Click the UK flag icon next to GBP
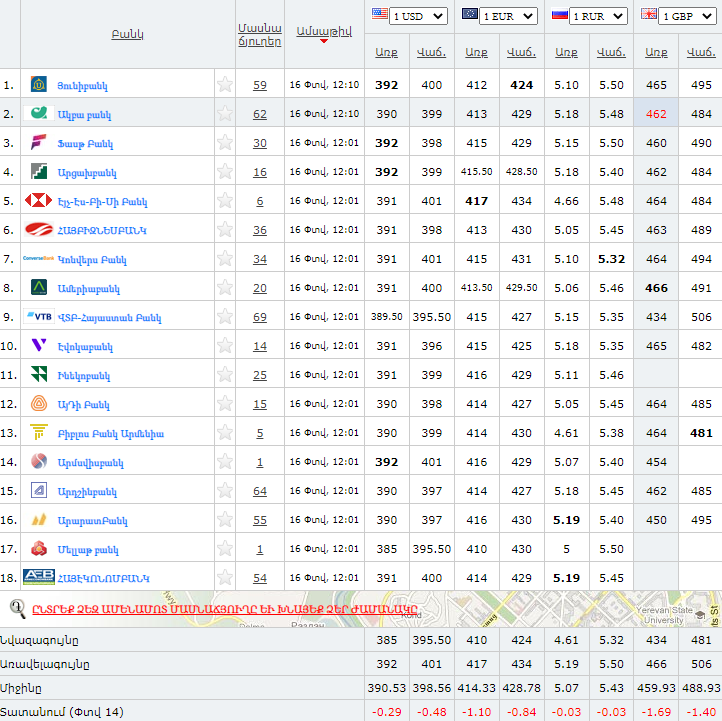Image resolution: width=722 pixels, height=721 pixels. coord(649,14)
